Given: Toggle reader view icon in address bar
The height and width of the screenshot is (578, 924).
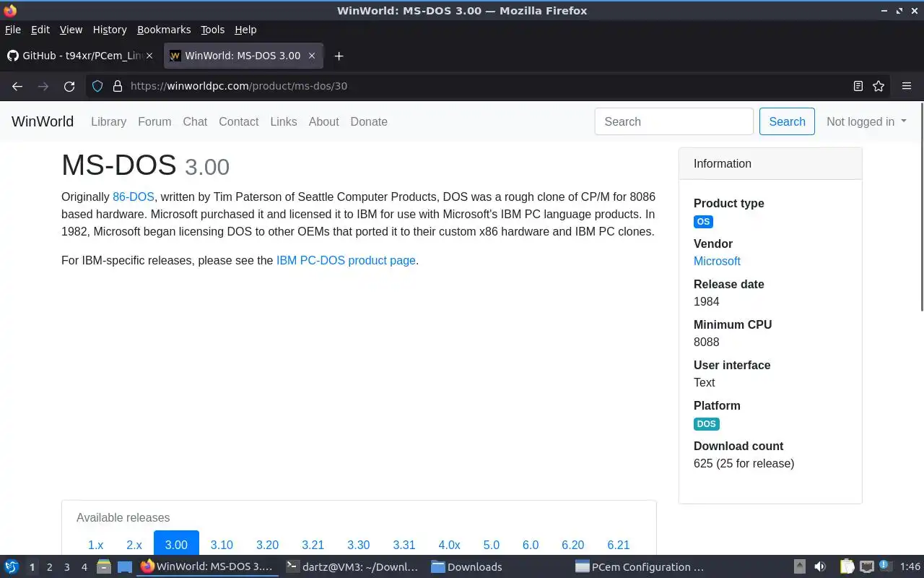Looking at the screenshot, I should 858,86.
